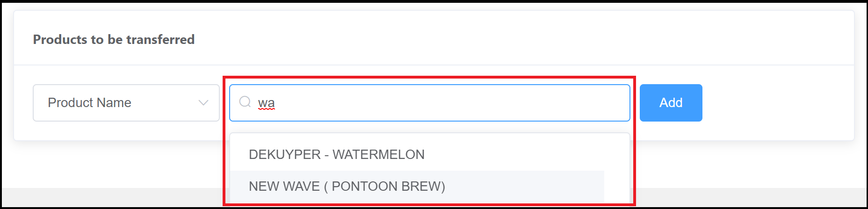Select the first autocomplete result
Image resolution: width=868 pixels, height=209 pixels.
tap(336, 154)
